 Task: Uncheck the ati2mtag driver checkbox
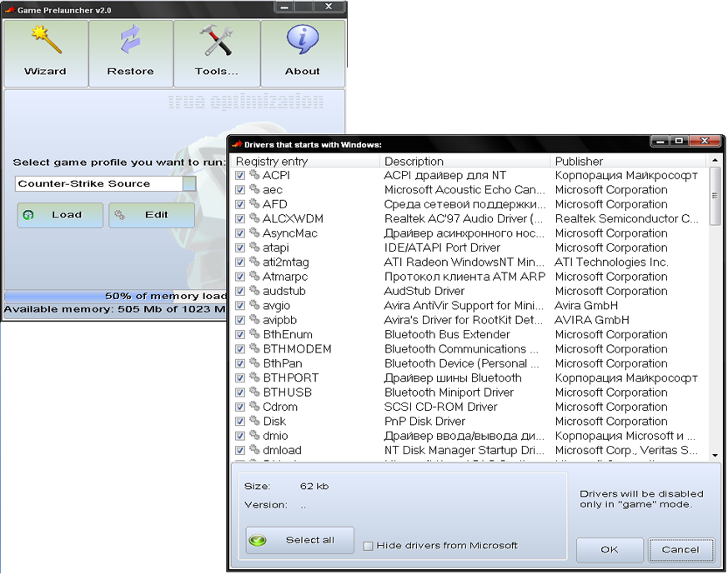click(240, 262)
